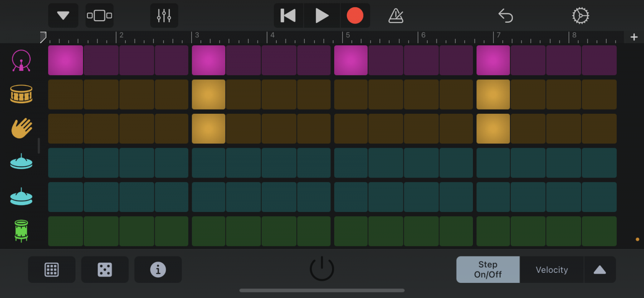Power the beat sequencer on or off
This screenshot has height=298, width=644.
click(322, 269)
